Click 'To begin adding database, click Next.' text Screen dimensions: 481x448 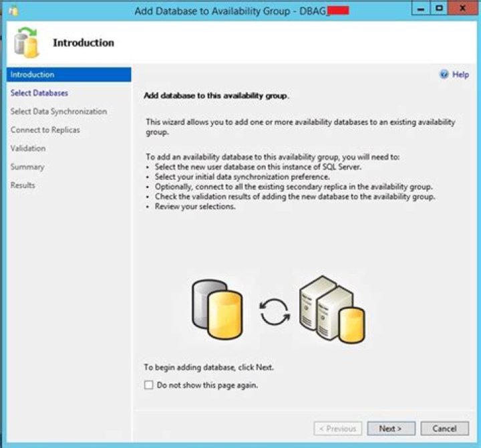pyautogui.click(x=209, y=367)
